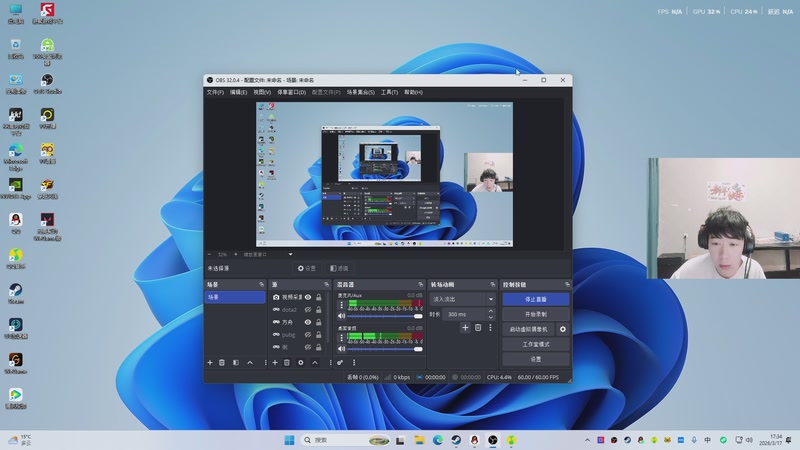Click Steam icon in Windows taskbar
The image size is (800, 450).
455,440
